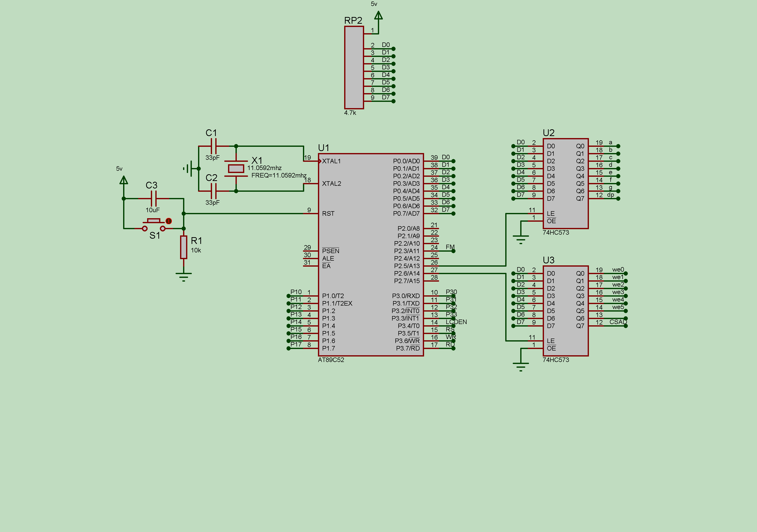The height and width of the screenshot is (532, 757).
Task: Select capacitor C1 symbol
Action: click(x=214, y=146)
